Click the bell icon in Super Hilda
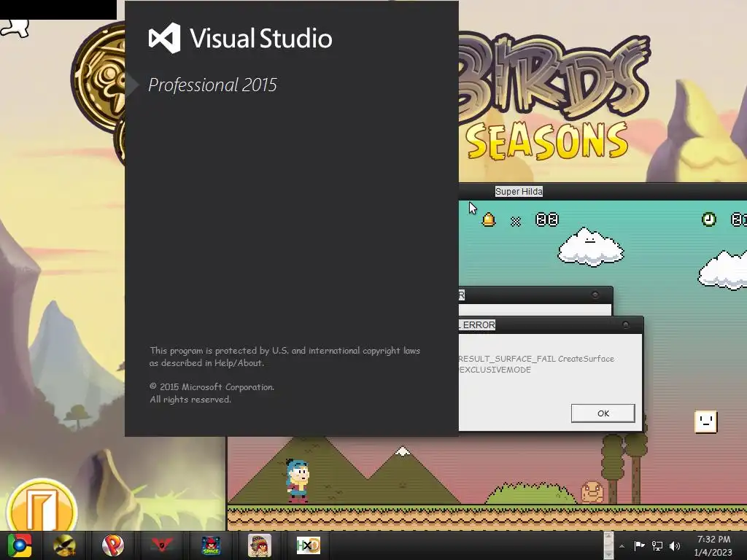 [489, 219]
